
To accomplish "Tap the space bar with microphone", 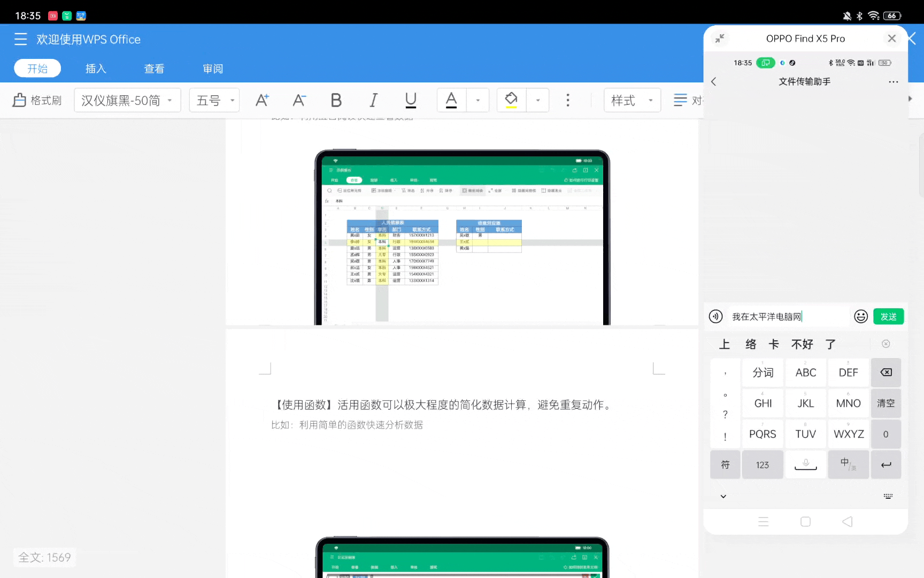I will click(806, 465).
